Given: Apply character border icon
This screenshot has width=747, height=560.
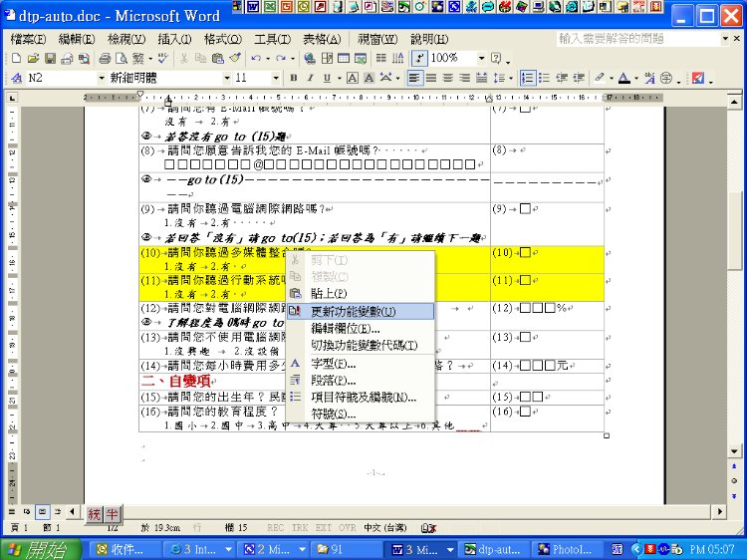Looking at the screenshot, I should (x=352, y=78).
